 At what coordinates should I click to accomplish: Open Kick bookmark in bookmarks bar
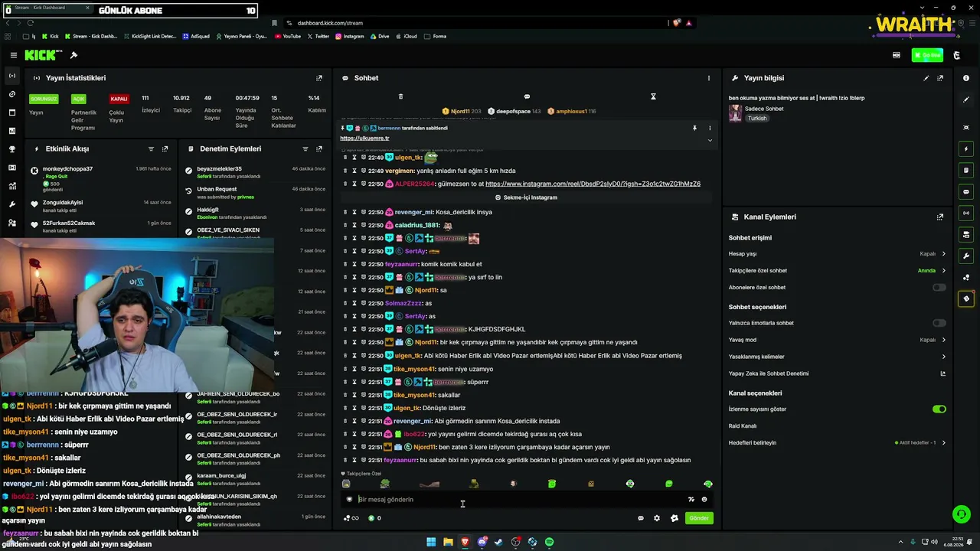point(50,36)
